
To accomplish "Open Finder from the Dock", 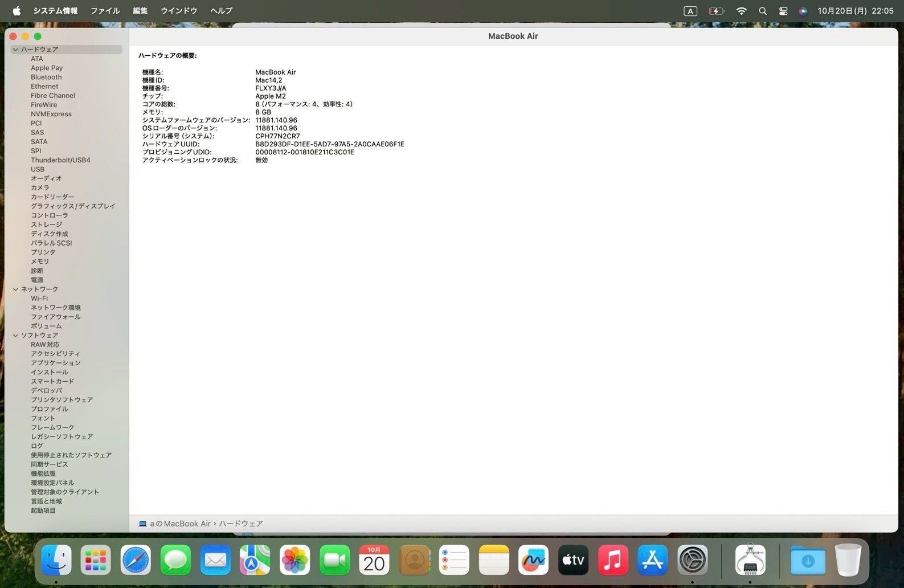I will point(56,561).
